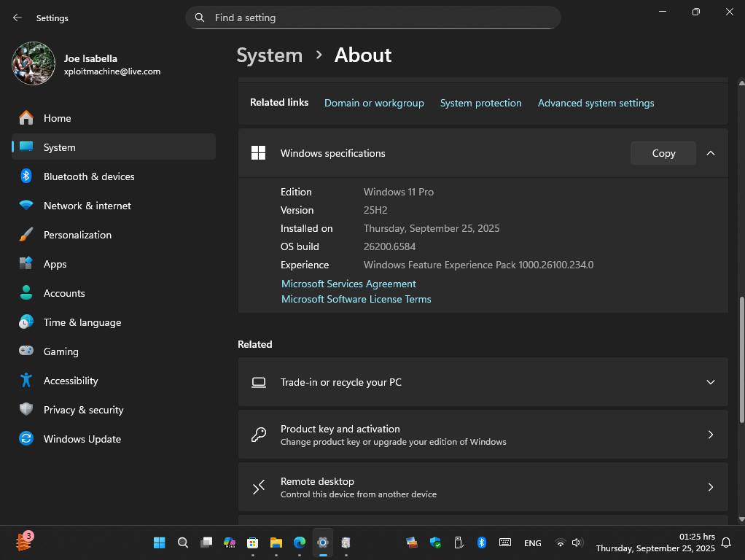Go back using the arrow in Settings
Viewport: 745px width, 560px height.
tap(17, 17)
